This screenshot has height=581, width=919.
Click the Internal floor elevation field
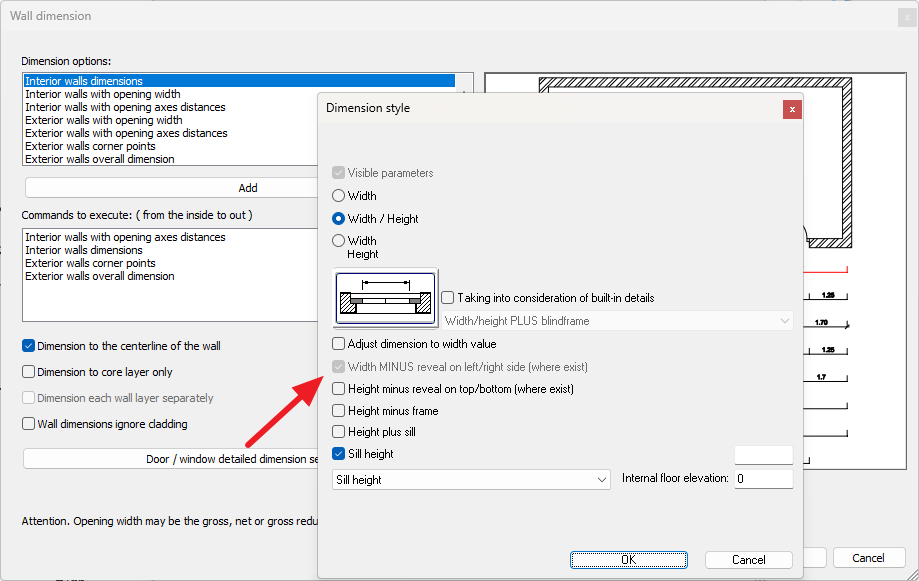(x=763, y=479)
